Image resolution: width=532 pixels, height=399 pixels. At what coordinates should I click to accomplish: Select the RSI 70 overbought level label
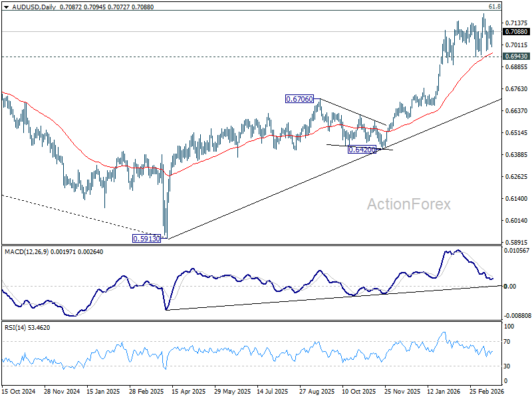click(x=507, y=342)
